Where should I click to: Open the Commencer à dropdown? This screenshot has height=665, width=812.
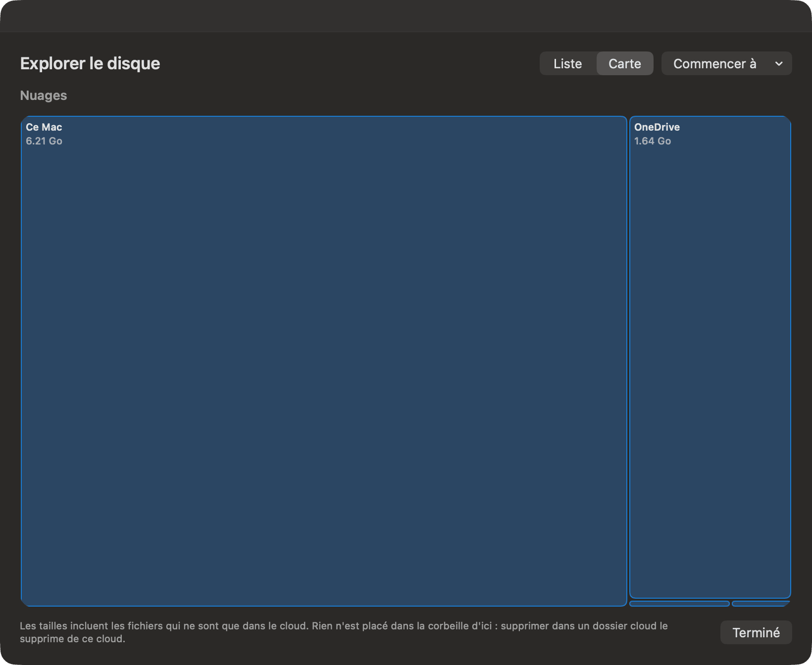[726, 64]
